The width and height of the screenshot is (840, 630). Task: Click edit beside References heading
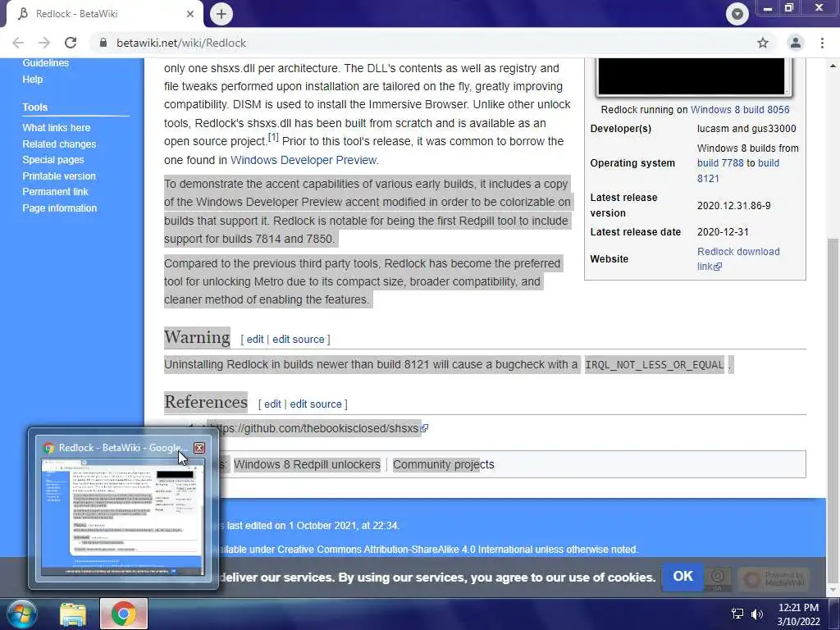[x=272, y=404]
